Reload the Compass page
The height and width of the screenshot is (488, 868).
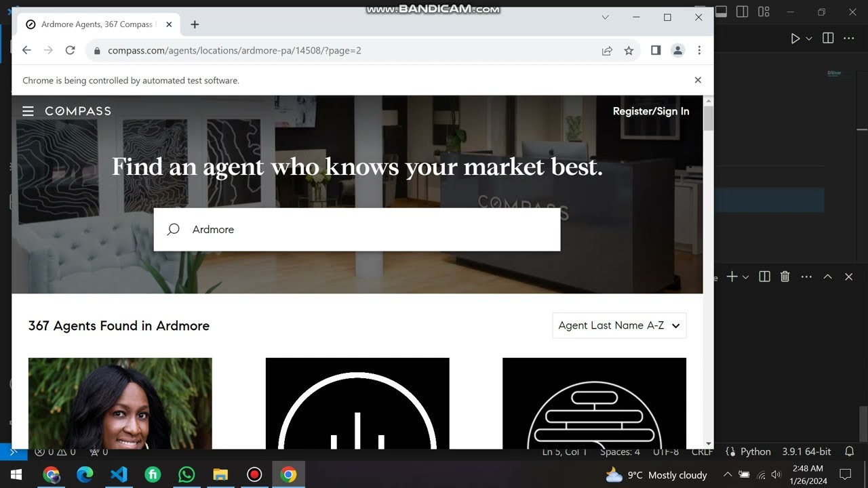click(x=70, y=50)
